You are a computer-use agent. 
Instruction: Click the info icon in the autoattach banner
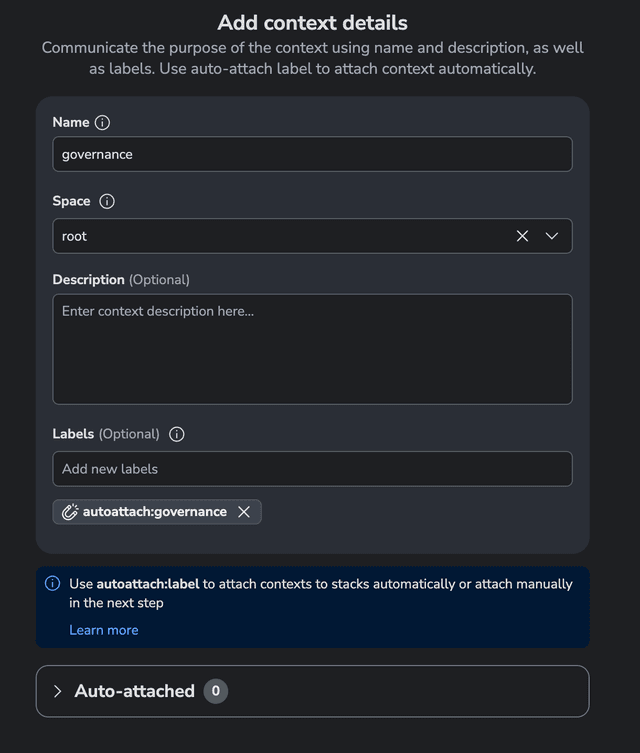[53, 583]
